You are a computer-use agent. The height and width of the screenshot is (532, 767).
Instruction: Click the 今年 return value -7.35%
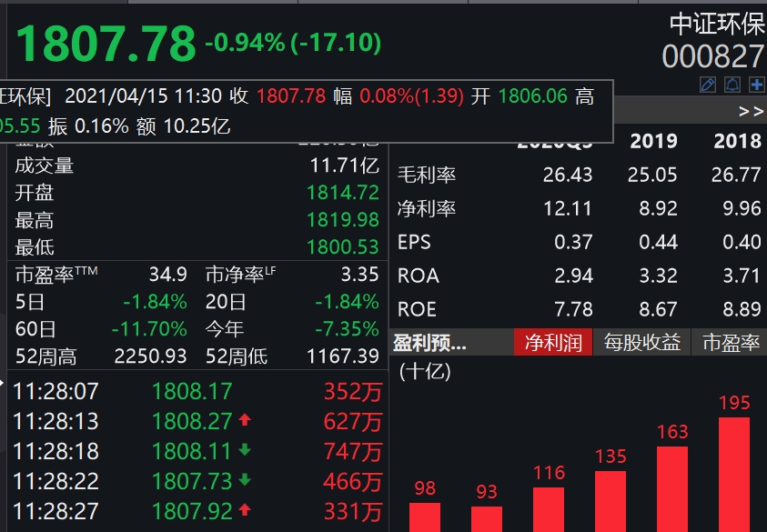pyautogui.click(x=345, y=329)
